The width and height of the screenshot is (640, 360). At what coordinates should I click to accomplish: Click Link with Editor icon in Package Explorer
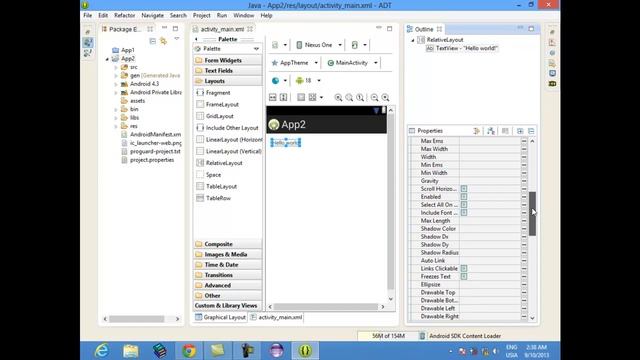click(163, 41)
